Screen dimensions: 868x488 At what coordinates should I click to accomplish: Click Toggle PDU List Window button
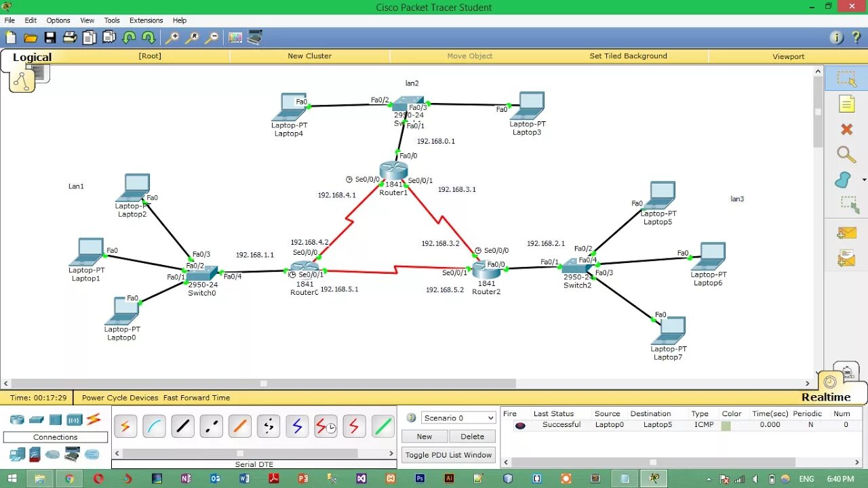pyautogui.click(x=448, y=455)
